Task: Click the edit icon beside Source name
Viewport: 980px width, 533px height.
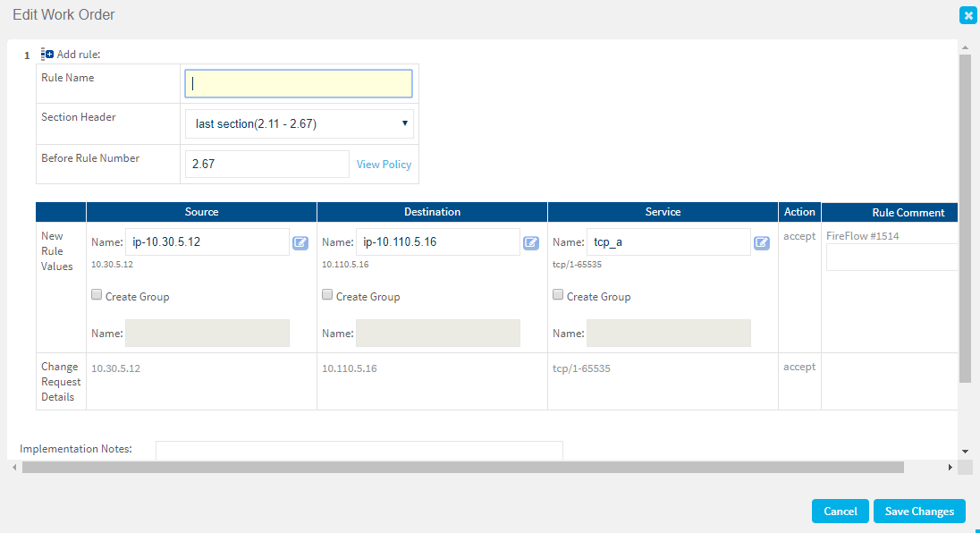Action: [x=300, y=242]
